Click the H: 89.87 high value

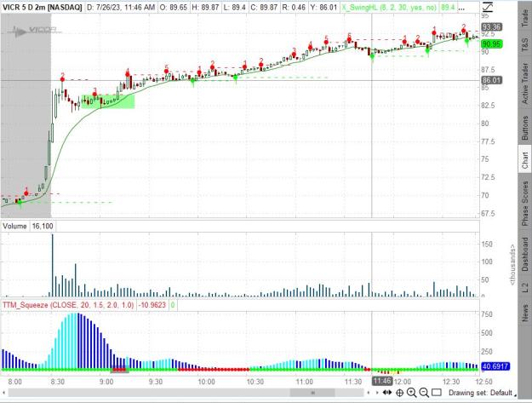pos(205,7)
